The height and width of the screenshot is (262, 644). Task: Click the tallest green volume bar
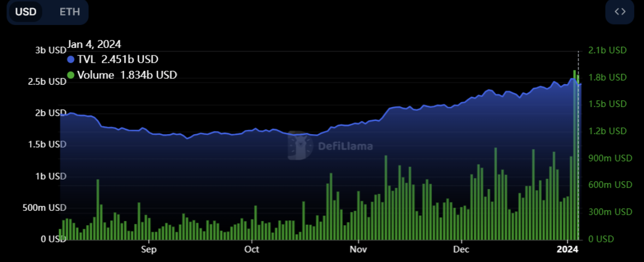tap(575, 154)
